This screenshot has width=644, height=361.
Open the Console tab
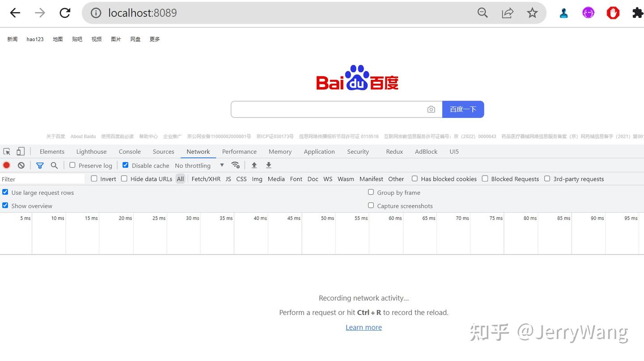(x=130, y=151)
